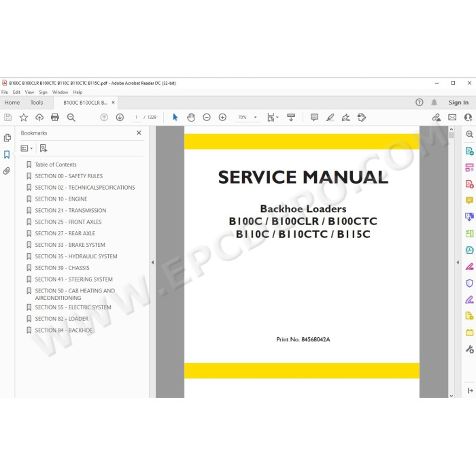Close the Bookmarks panel

pyautogui.click(x=139, y=133)
